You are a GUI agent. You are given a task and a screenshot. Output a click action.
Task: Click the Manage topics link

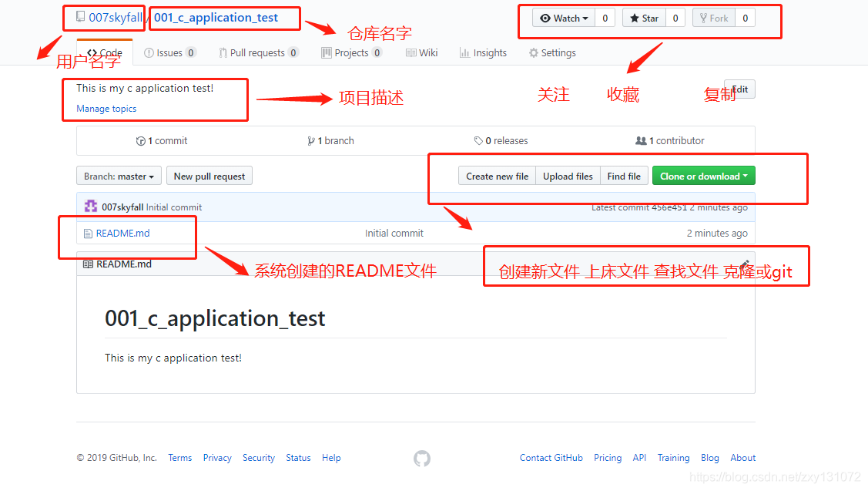click(106, 109)
